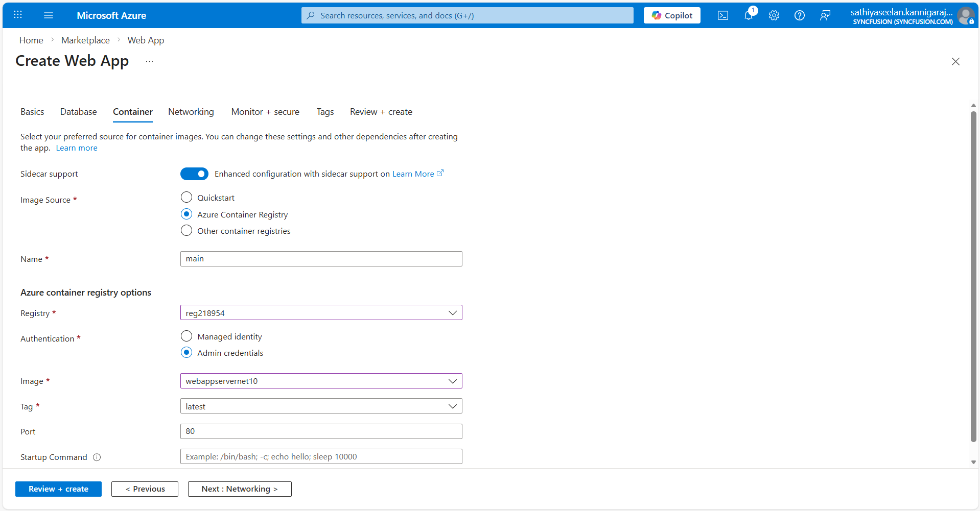The image size is (980, 511).
Task: Click the Authentication label
Action: [48, 339]
